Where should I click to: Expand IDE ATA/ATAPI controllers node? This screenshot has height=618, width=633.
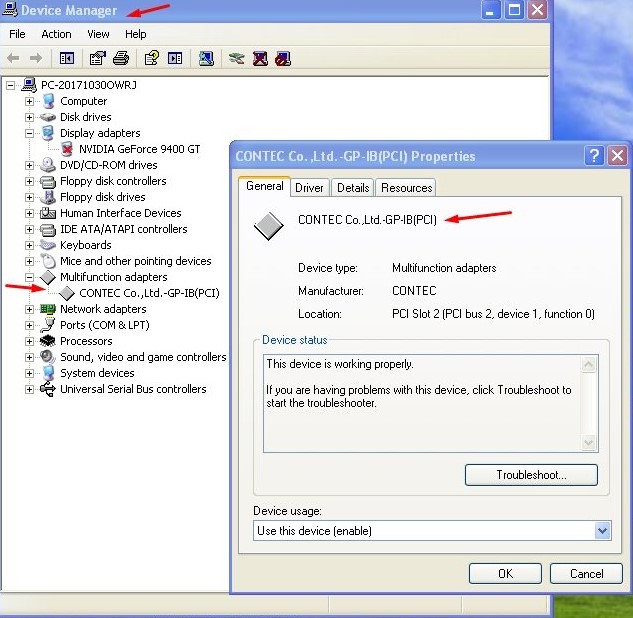click(x=29, y=229)
